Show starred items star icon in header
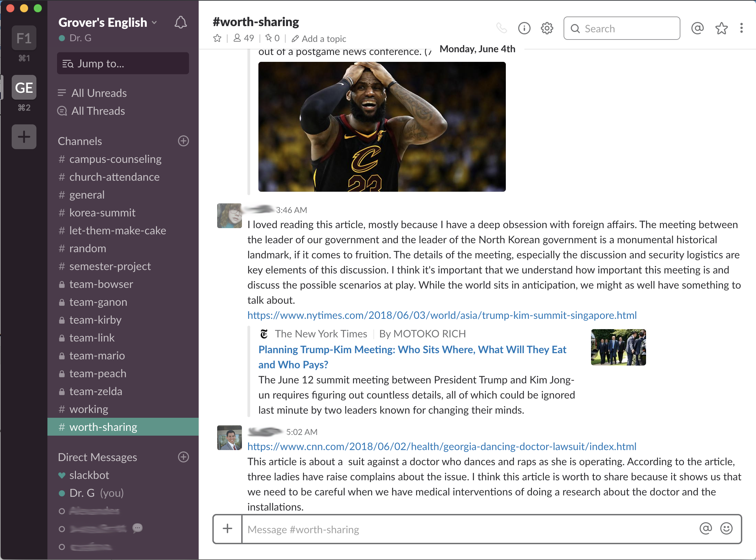This screenshot has height=560, width=756. tap(721, 28)
